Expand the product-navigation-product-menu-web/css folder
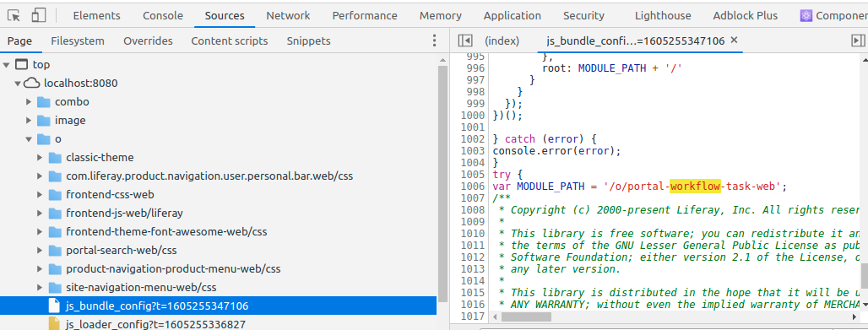Screen dimensions: 868x330 click(x=40, y=269)
